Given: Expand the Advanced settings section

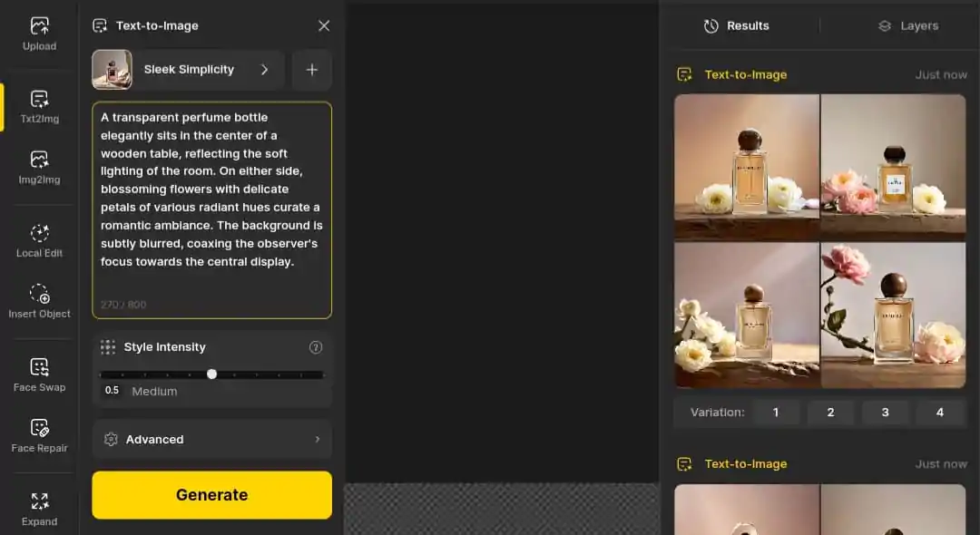Looking at the screenshot, I should 211,440.
